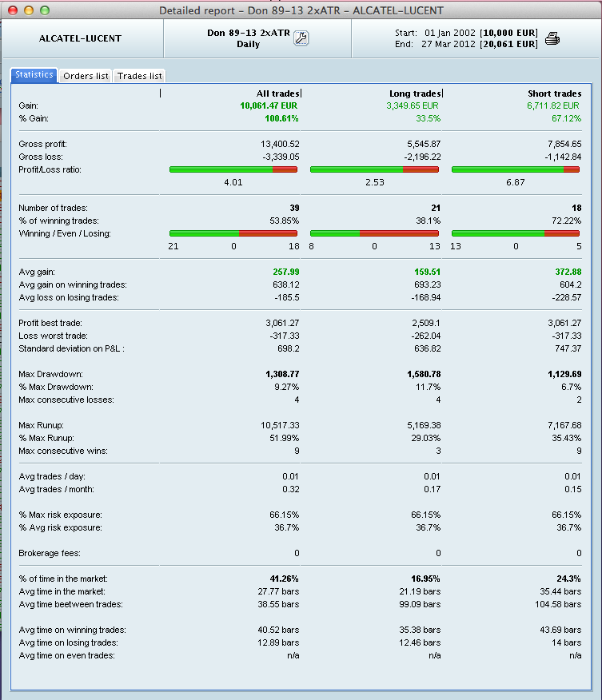Viewport: 602px width, 700px height.
Task: Switch to the Trades list tab
Action: [139, 76]
